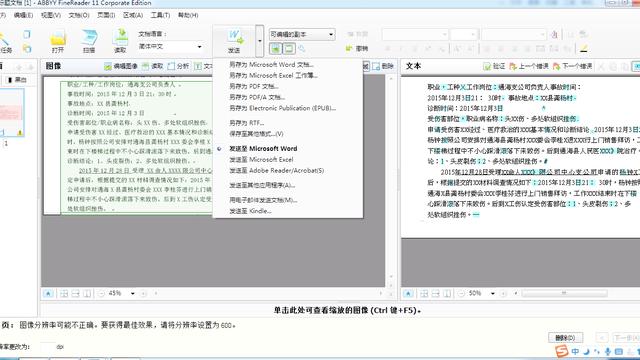Choose 用电子邮件发送文档(M)
640x360 pixels.
[x=263, y=200]
